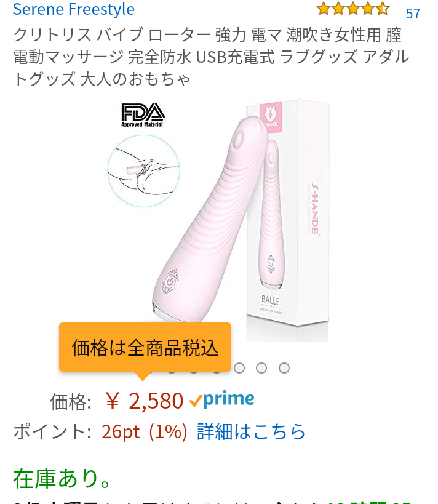Tap the 26pt (1%) points value
Viewport: 438px width, 504px height.
point(145,431)
